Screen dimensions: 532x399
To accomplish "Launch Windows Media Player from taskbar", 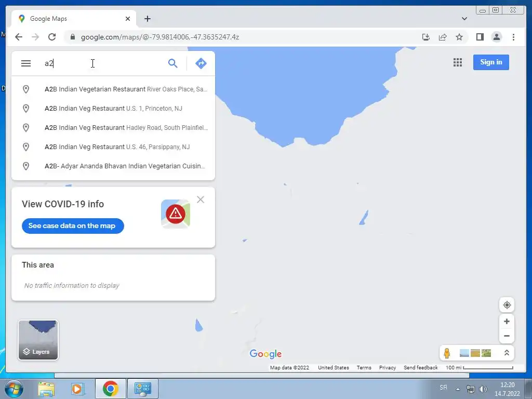I will tap(78, 389).
